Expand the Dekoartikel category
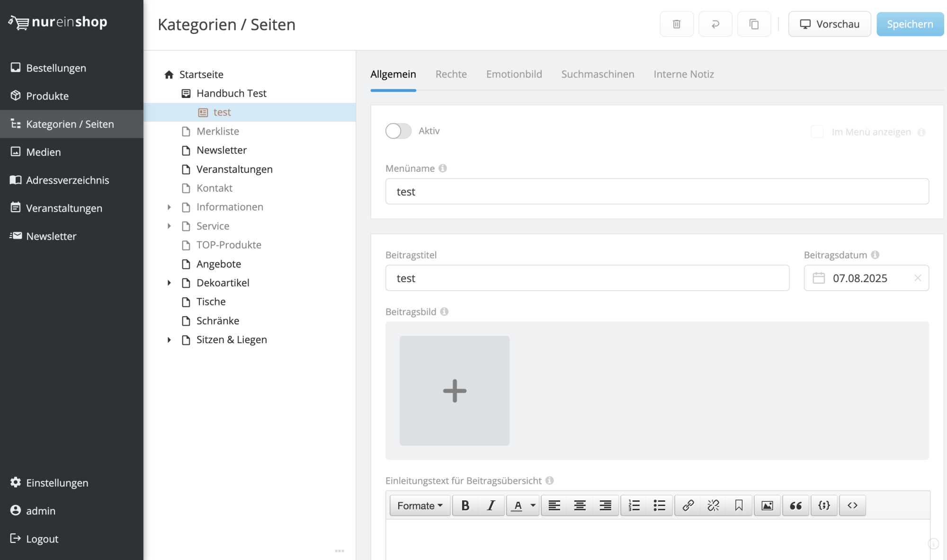This screenshot has width=947, height=560. 170,283
